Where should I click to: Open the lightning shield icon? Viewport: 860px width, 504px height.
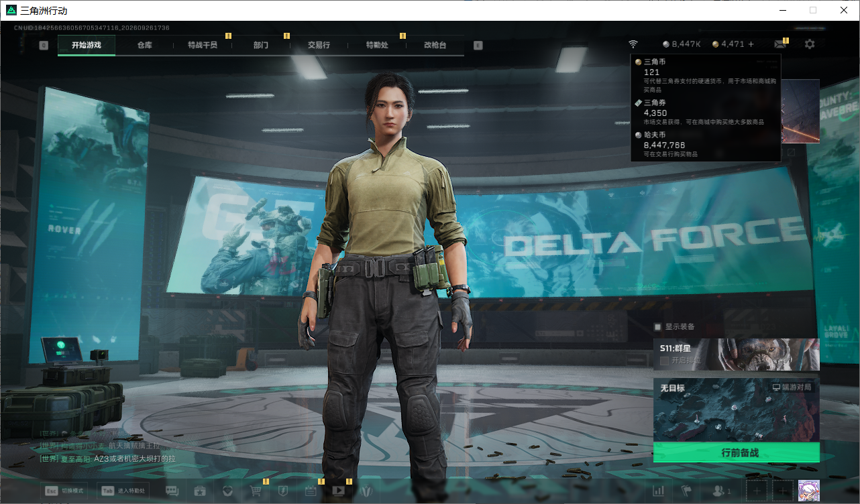[283, 491]
